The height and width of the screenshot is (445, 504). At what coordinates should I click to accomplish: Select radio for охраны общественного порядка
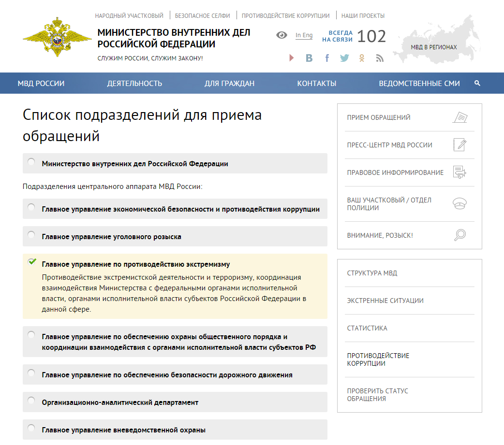(x=31, y=335)
